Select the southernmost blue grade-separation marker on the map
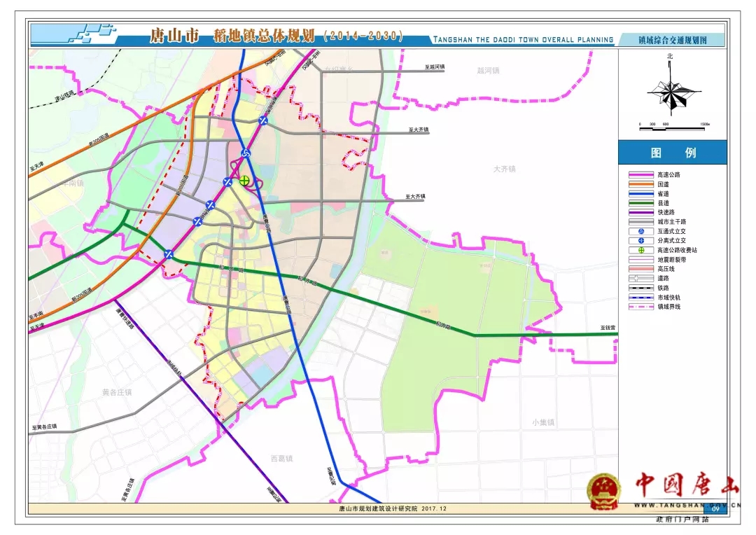 (169, 254)
